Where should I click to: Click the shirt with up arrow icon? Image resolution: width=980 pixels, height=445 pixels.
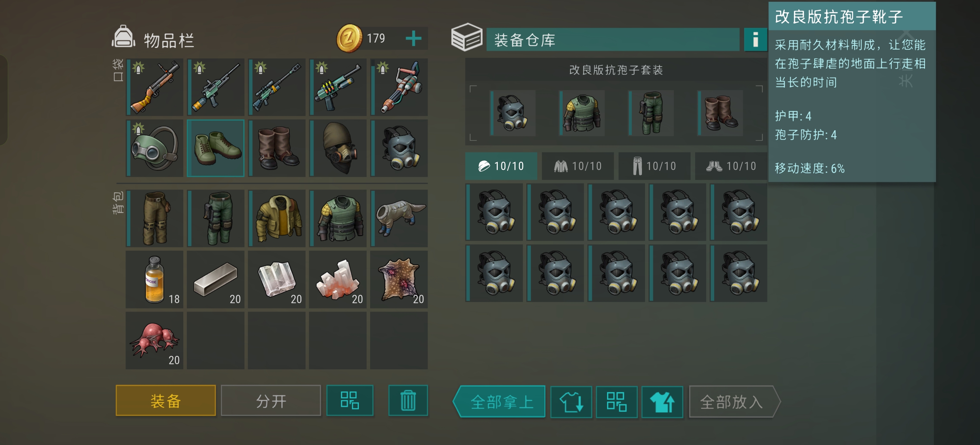[x=662, y=402]
